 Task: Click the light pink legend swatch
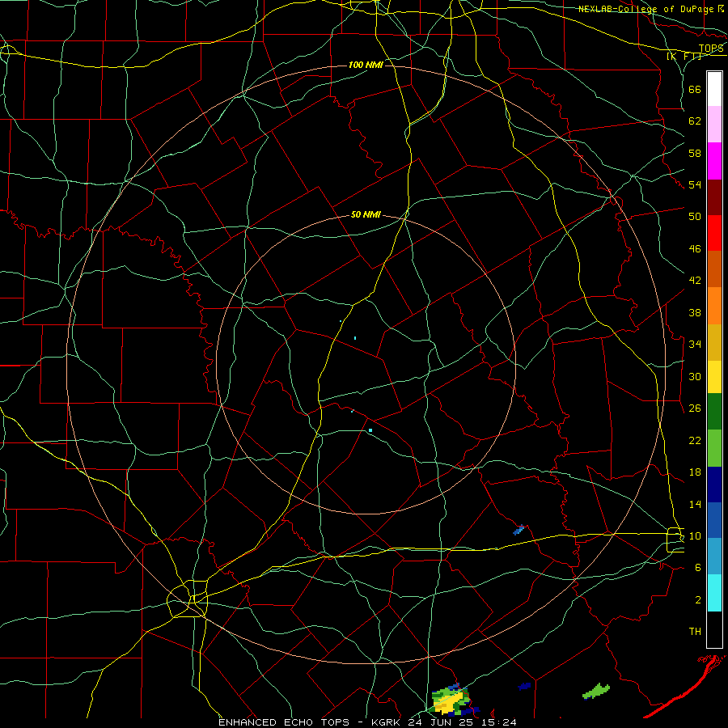pyautogui.click(x=714, y=125)
